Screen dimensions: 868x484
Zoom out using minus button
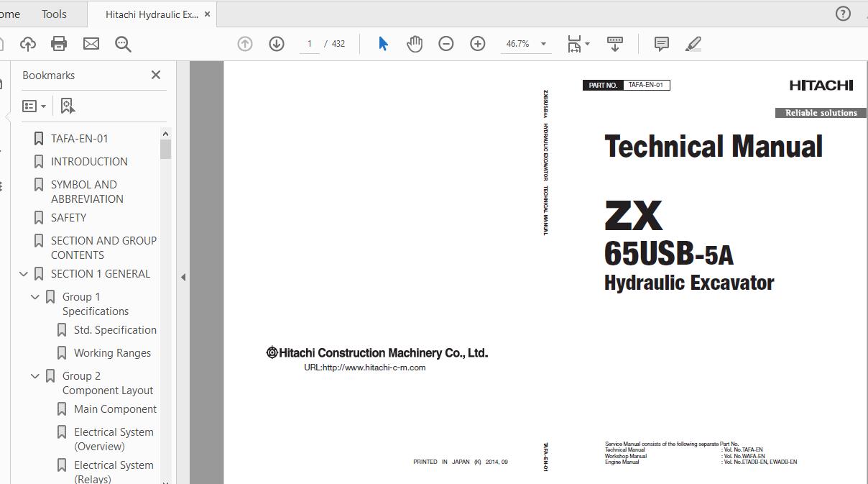click(446, 44)
